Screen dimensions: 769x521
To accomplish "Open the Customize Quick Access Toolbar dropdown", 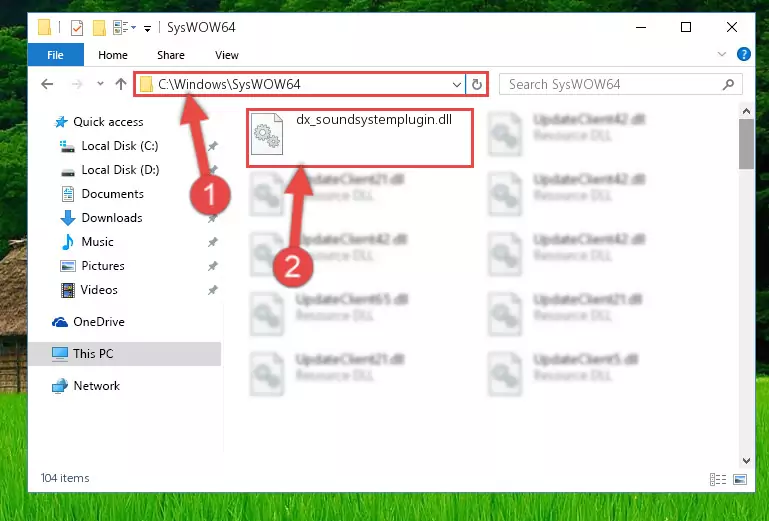I will (147, 28).
